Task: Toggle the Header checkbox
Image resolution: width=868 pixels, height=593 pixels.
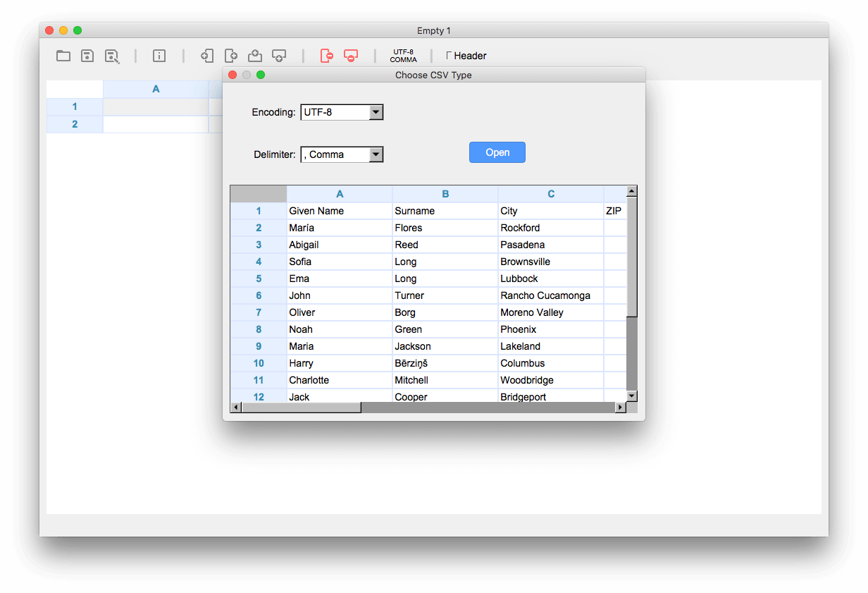Action: [449, 55]
